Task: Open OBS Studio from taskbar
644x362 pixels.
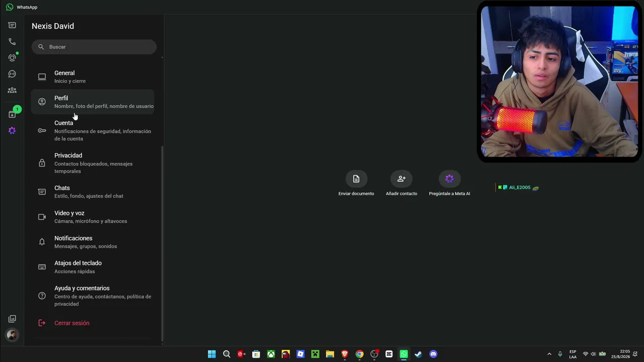Action: pyautogui.click(x=374, y=354)
